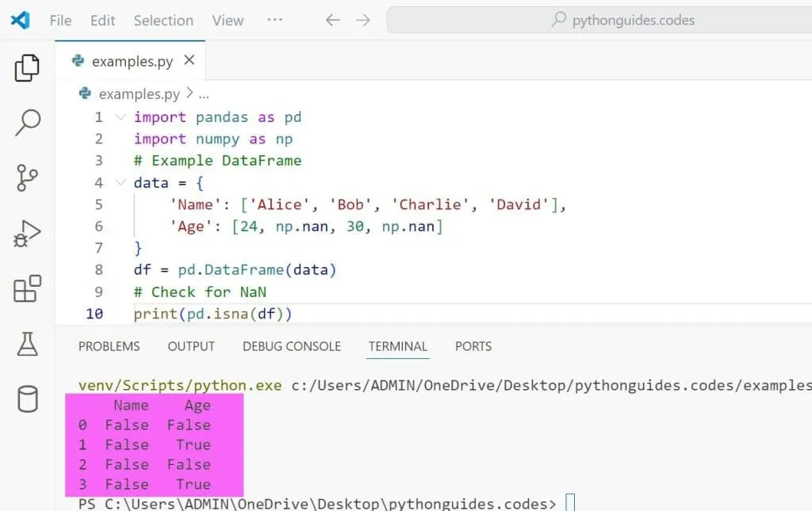This screenshot has width=812, height=511.
Task: Open the Explorer view in activity bar
Action: [x=27, y=68]
